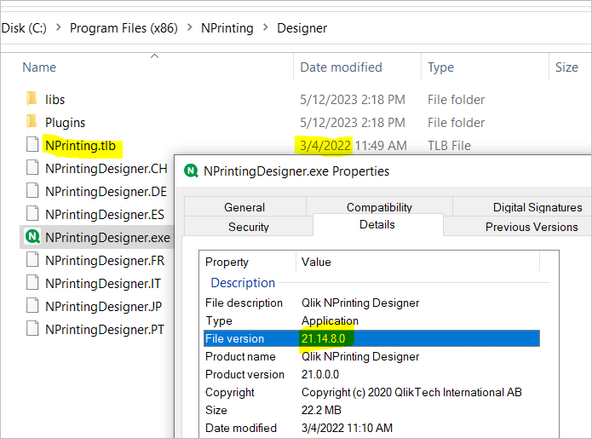Viewport: 592px width, 439px height.
Task: Click the 3/4/2022 11:49 AM date of NPrinting.tlb
Action: point(353,145)
